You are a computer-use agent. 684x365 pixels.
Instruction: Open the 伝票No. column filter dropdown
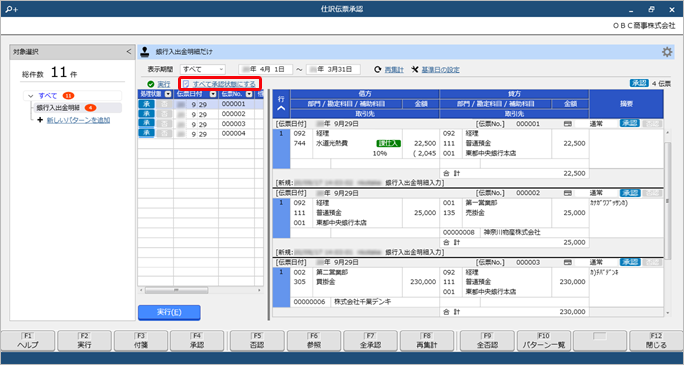point(249,94)
